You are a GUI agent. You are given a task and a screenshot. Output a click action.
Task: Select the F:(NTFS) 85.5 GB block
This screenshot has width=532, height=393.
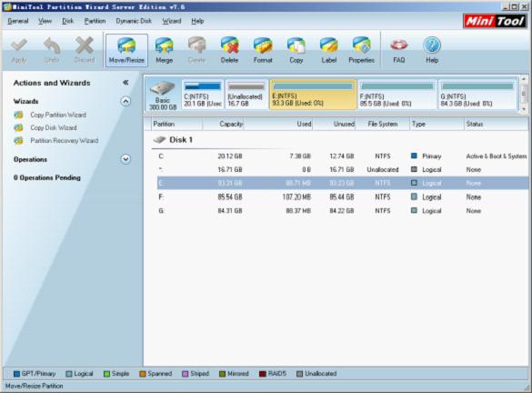[397, 95]
